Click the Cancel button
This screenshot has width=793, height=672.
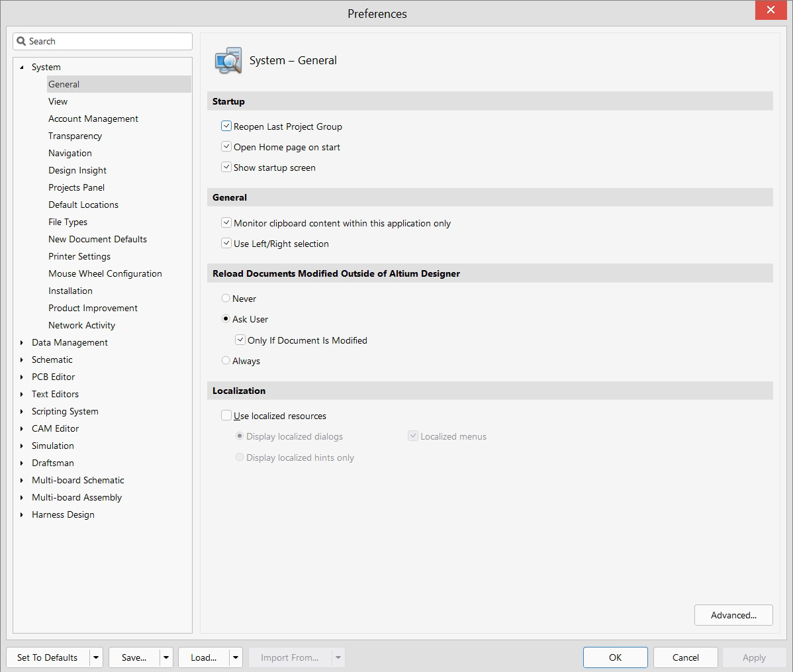(x=685, y=657)
